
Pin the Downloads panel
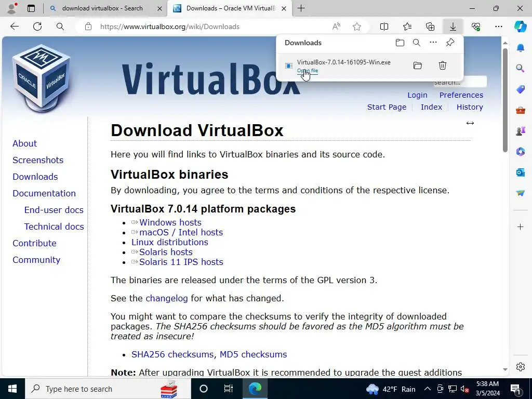[x=450, y=43]
